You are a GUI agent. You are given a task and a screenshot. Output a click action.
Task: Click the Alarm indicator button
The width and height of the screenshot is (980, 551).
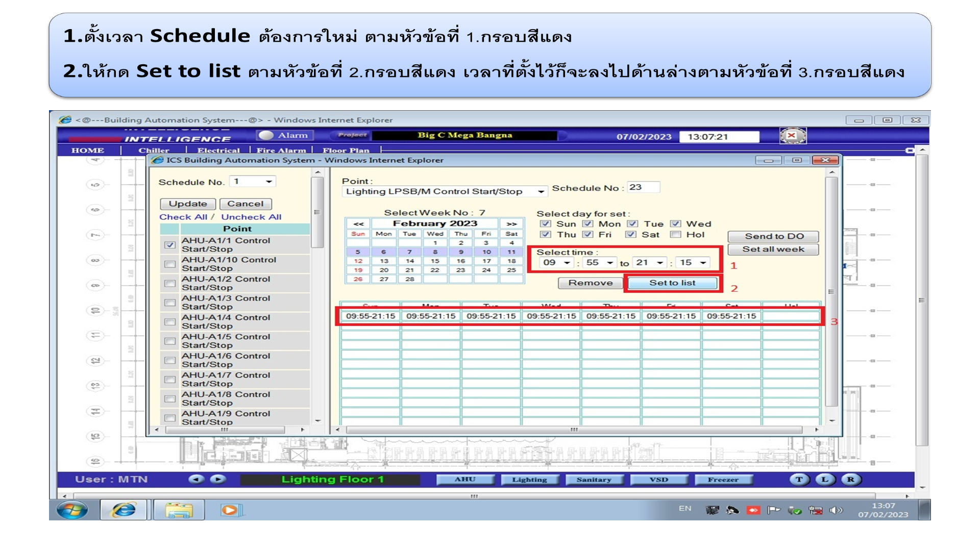(x=285, y=135)
